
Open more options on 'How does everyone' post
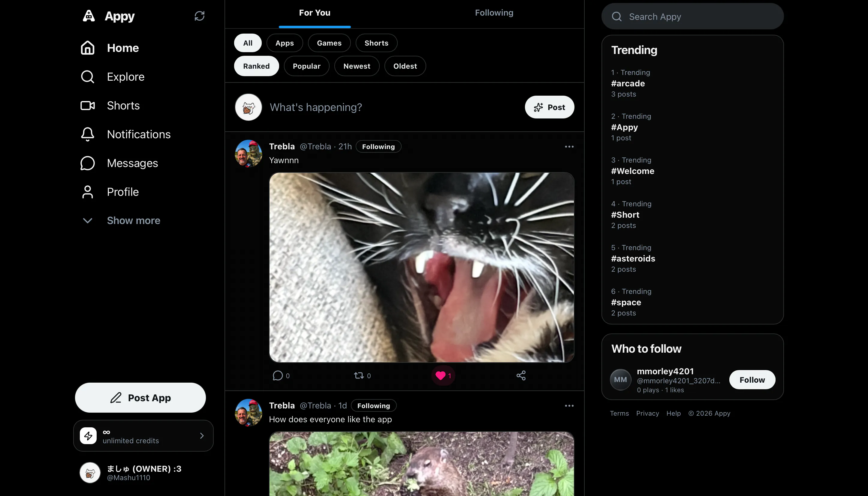[569, 406]
